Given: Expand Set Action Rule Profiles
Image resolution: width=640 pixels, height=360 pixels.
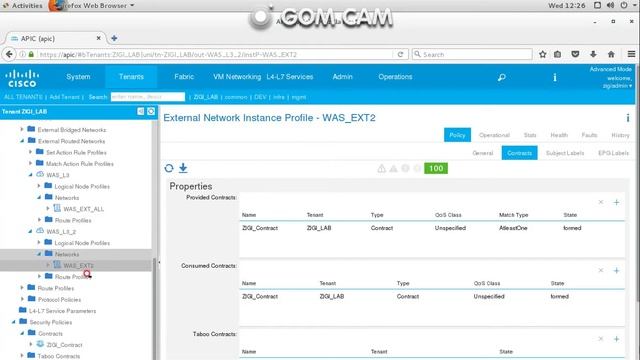Looking at the screenshot, I should pyautogui.click(x=31, y=152).
